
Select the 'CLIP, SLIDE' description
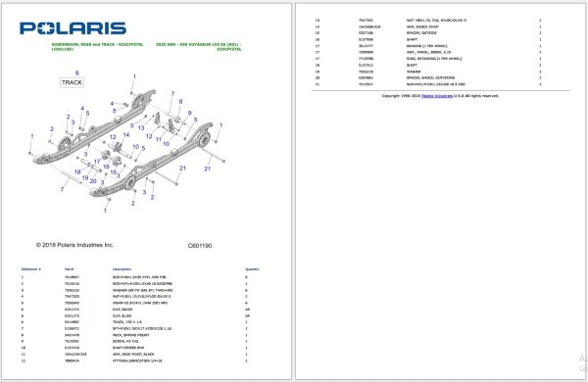[122, 316]
